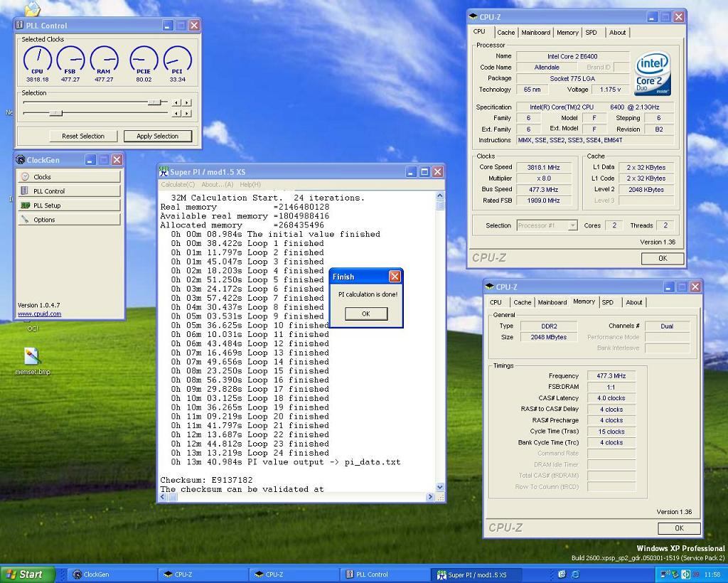Click Reset Selection button
This screenshot has width=728, height=583.
[83, 136]
